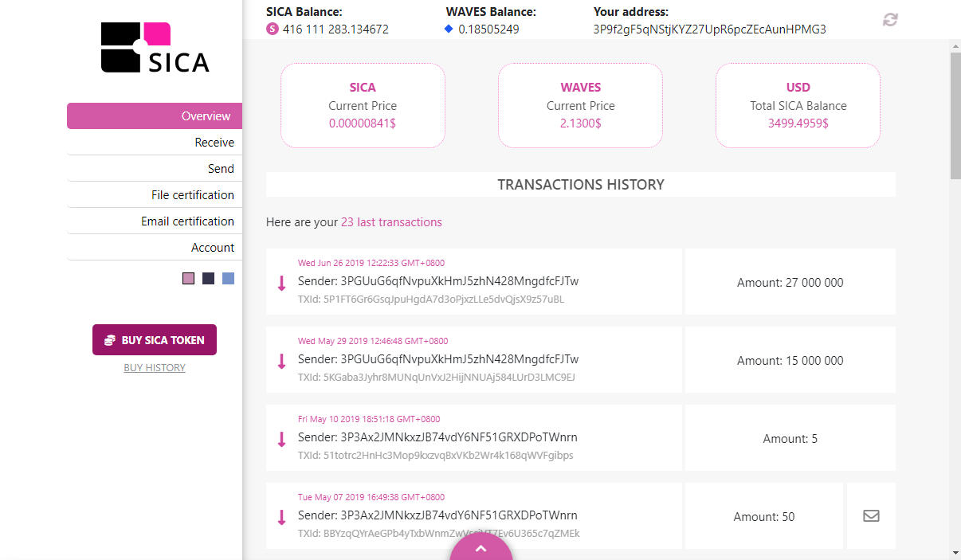
Task: Click the TRANSACTIONS HISTORY heading
Action: (x=581, y=184)
